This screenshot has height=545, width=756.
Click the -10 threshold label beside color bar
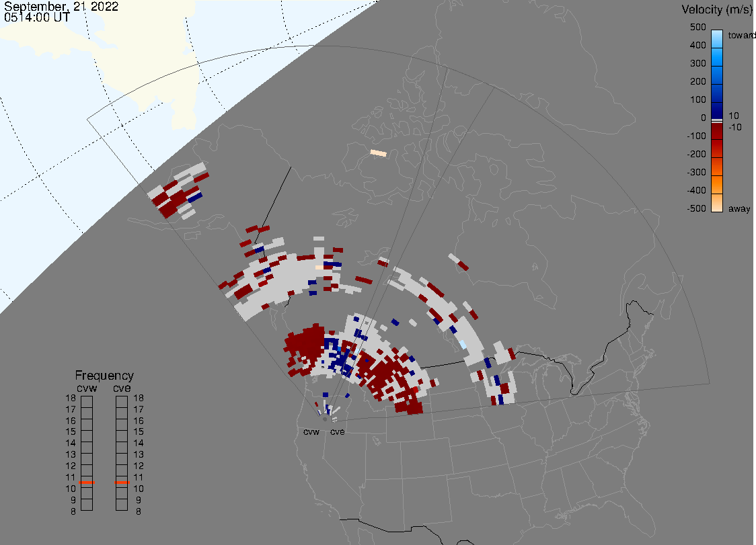point(734,127)
